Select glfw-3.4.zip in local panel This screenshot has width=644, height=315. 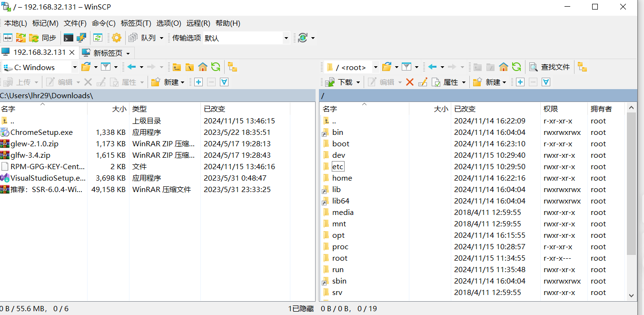click(x=30, y=155)
